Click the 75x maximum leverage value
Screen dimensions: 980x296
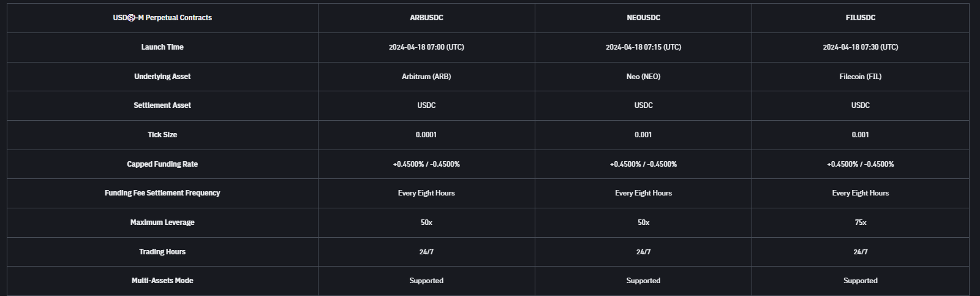click(x=860, y=222)
